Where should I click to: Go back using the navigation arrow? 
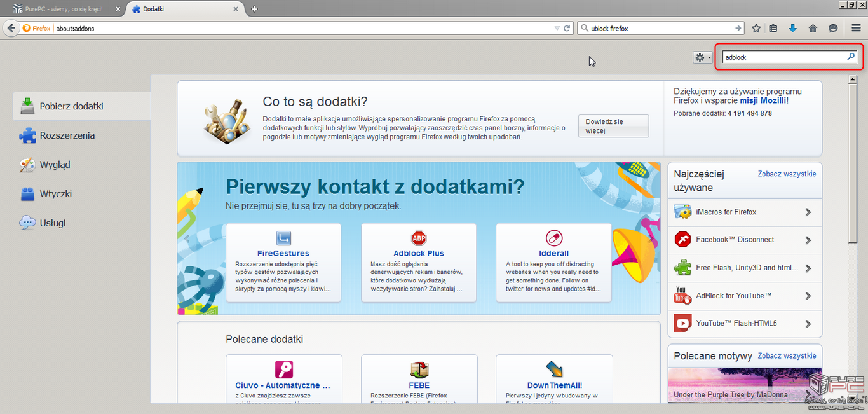coord(11,28)
